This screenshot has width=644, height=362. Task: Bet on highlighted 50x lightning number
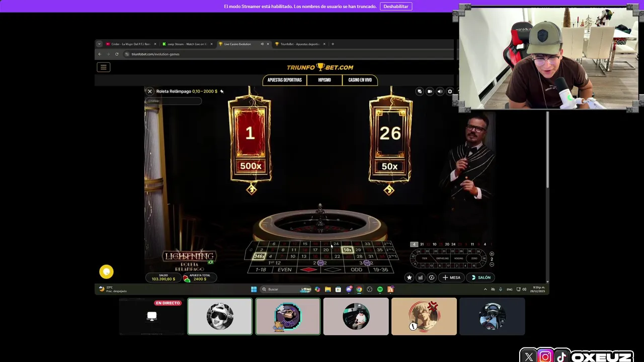click(347, 250)
